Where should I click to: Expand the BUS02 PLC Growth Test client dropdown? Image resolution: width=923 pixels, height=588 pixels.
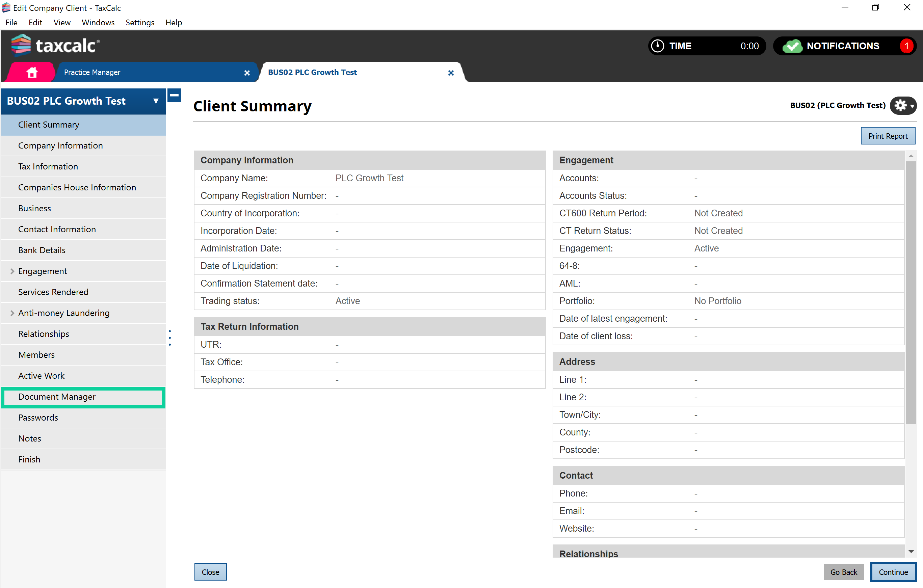pyautogui.click(x=156, y=101)
